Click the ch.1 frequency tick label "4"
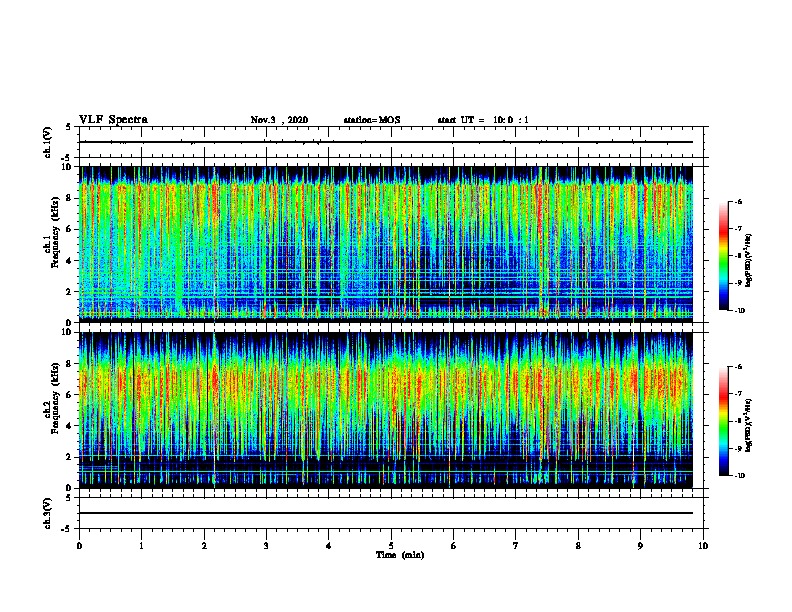The width and height of the screenshot is (792, 612). click(x=69, y=261)
